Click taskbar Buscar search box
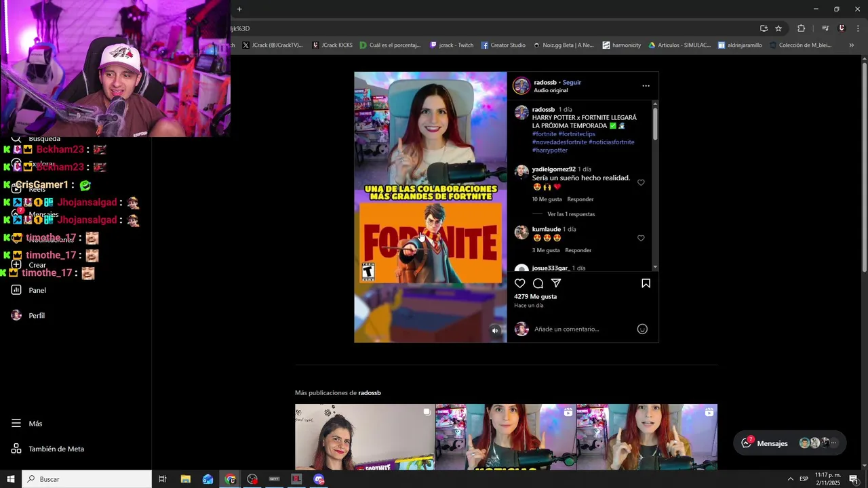 tap(87, 479)
